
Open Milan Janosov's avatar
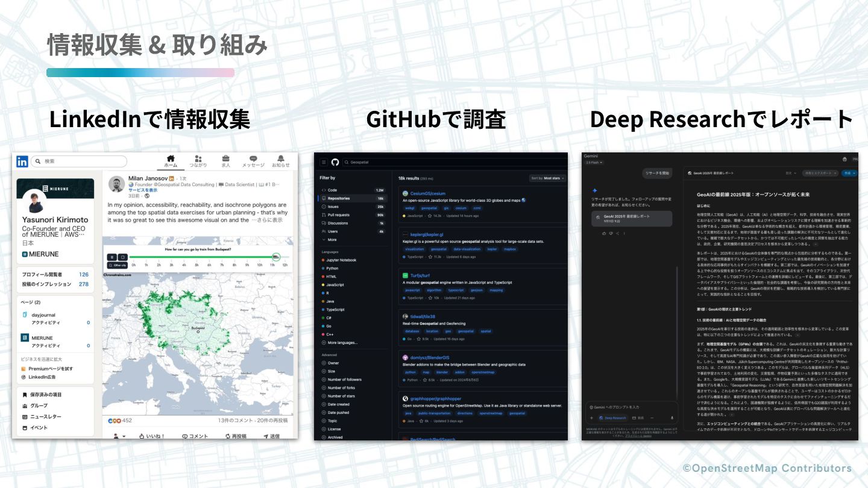pyautogui.click(x=117, y=184)
